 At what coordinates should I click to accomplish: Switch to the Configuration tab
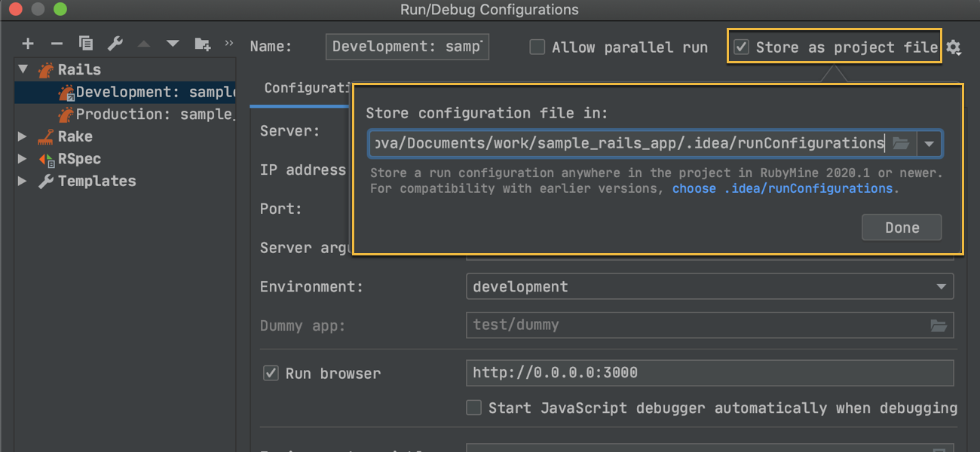[x=305, y=88]
